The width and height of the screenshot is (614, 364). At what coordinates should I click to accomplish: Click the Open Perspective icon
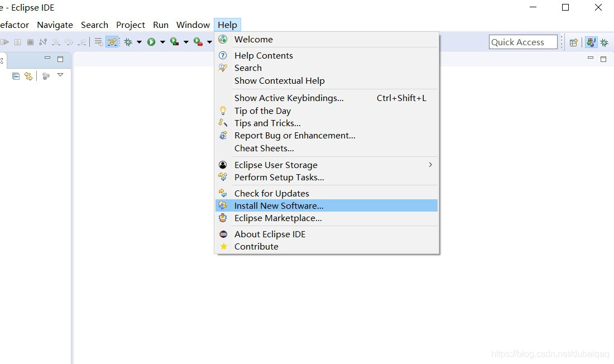574,42
